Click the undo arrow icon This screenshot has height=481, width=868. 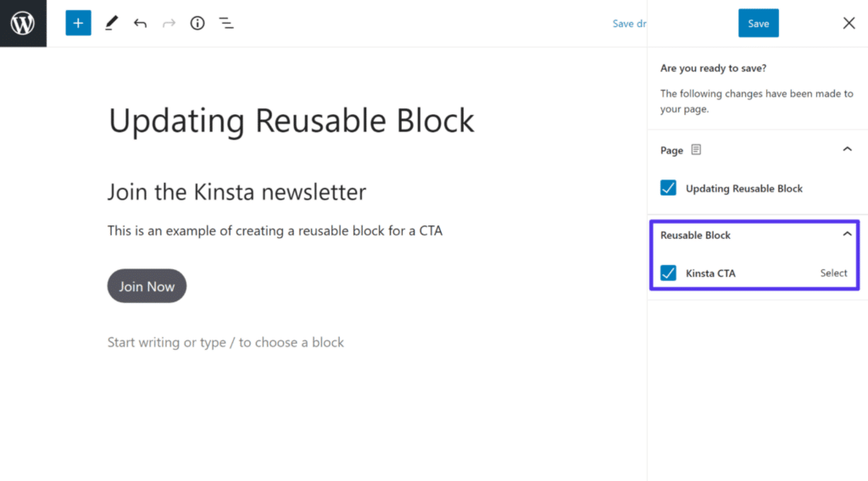(140, 23)
